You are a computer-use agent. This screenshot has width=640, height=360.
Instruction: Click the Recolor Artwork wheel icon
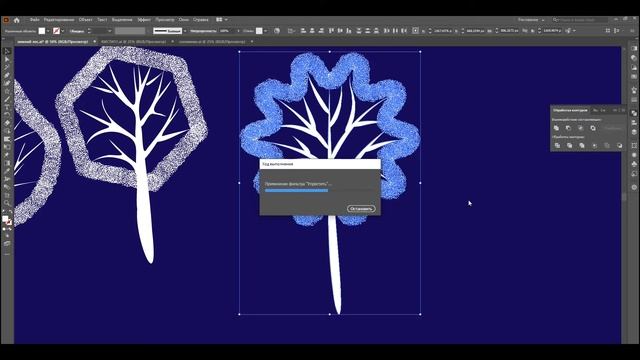pos(277,31)
